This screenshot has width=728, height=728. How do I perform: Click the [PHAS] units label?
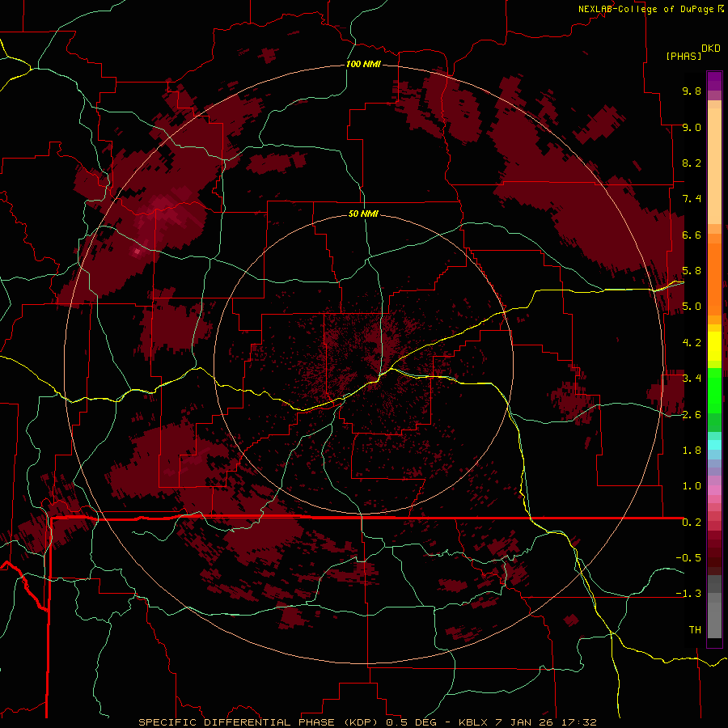pos(684,56)
